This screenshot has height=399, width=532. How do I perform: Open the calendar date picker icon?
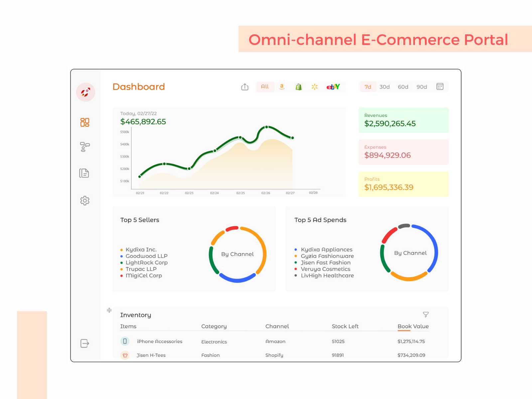pos(440,86)
